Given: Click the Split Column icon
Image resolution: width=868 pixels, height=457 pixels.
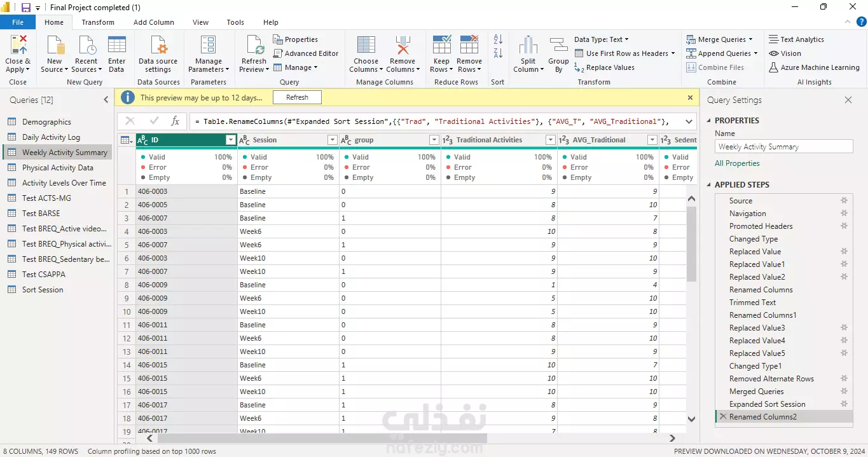Looking at the screenshot, I should 528,46.
